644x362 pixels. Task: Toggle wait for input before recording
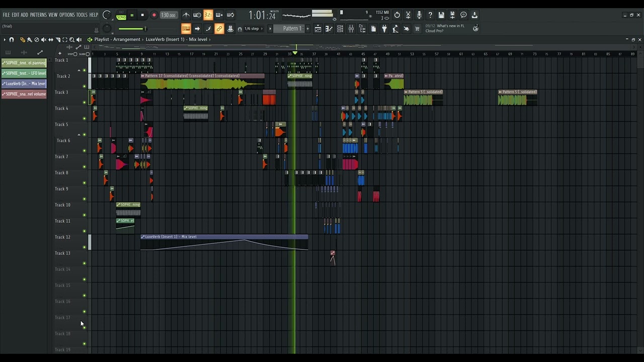click(x=197, y=15)
